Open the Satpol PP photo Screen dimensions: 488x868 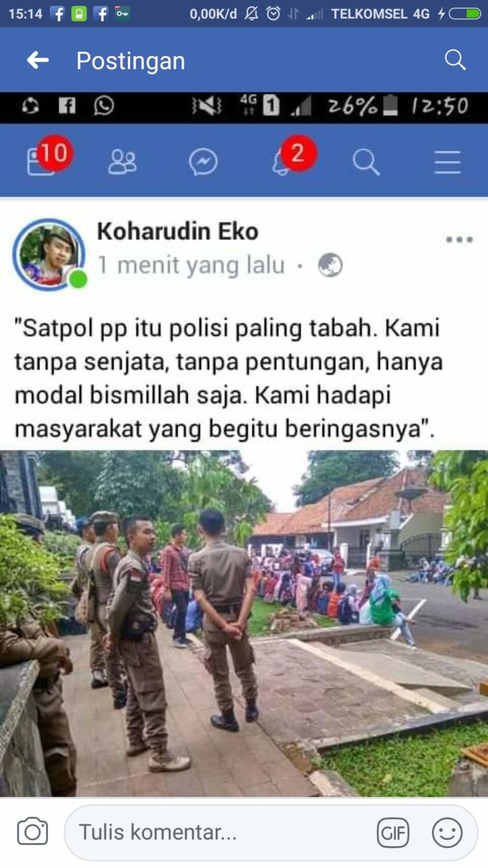[x=244, y=623]
